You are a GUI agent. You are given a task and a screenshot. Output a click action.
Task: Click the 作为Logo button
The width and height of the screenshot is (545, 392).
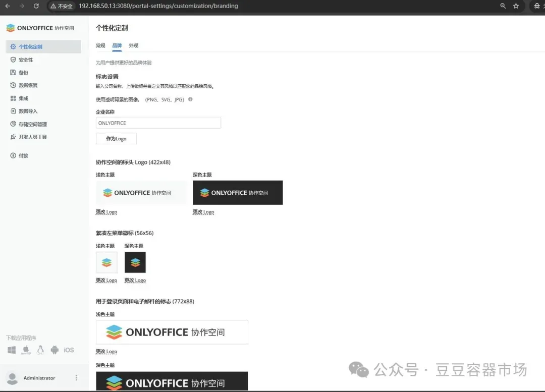pyautogui.click(x=116, y=138)
